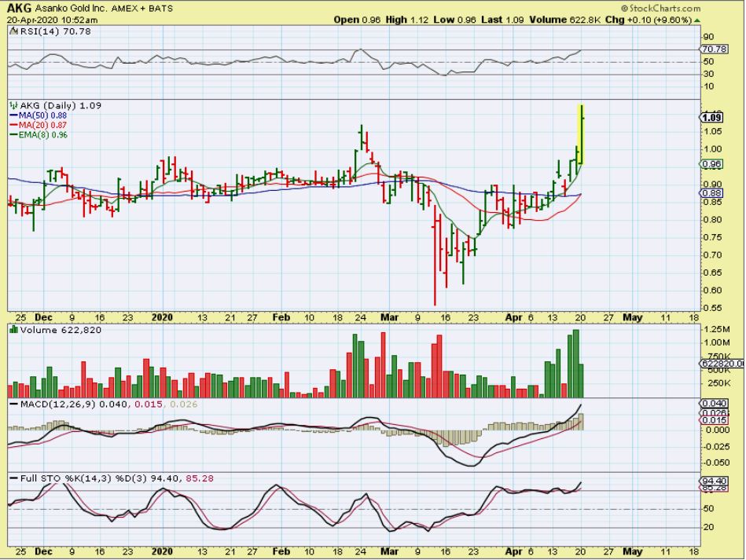Select the 250K label on the volume axis
The image size is (746, 560).
pyautogui.click(x=719, y=383)
